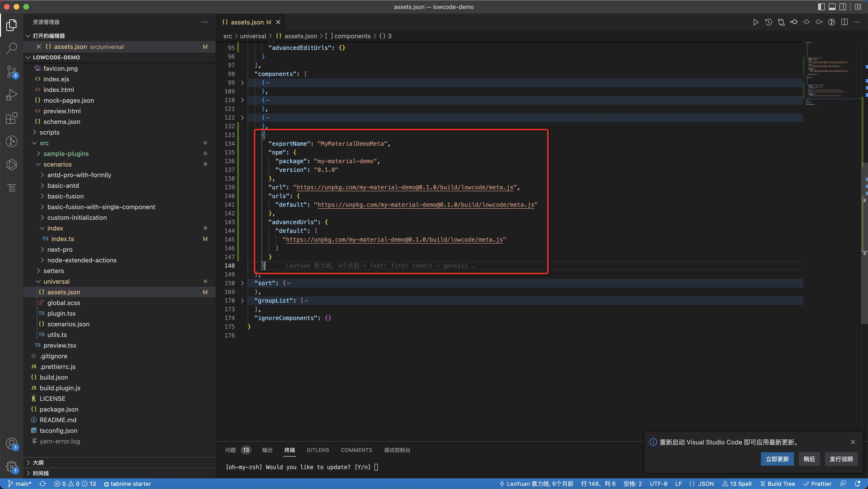The width and height of the screenshot is (868, 489).
Task: Click the split editor icon in toolbar
Action: (844, 22)
